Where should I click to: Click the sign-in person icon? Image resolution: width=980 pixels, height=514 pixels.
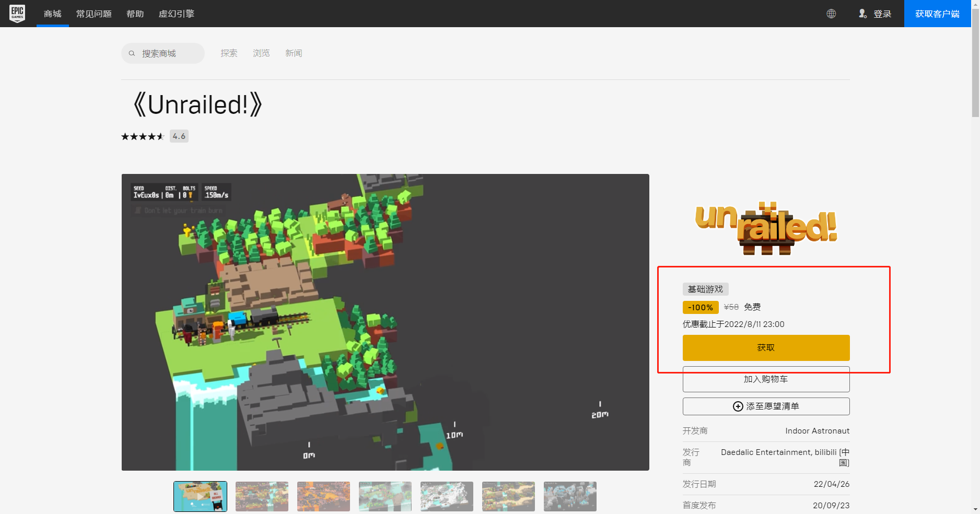pos(862,14)
